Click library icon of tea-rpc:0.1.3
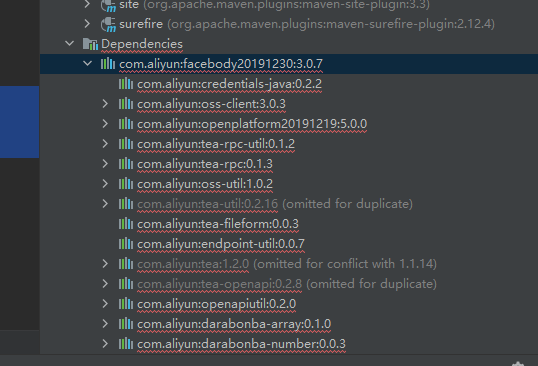Screen dimensions: 538x366 [x=126, y=164]
